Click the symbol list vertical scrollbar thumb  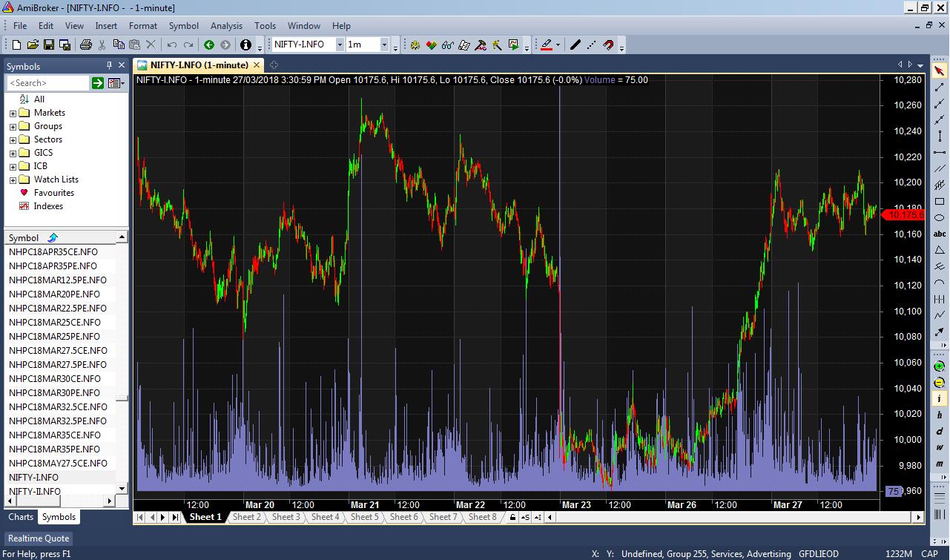122,399
